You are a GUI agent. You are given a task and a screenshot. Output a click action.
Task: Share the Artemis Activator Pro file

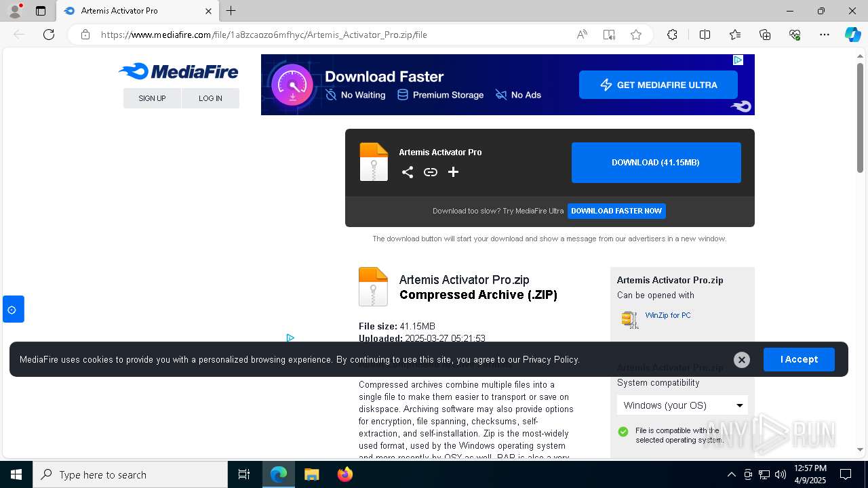408,172
